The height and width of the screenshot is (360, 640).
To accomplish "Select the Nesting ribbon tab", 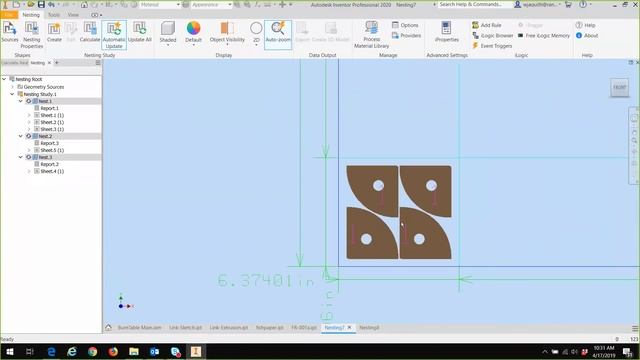I will 31,15.
